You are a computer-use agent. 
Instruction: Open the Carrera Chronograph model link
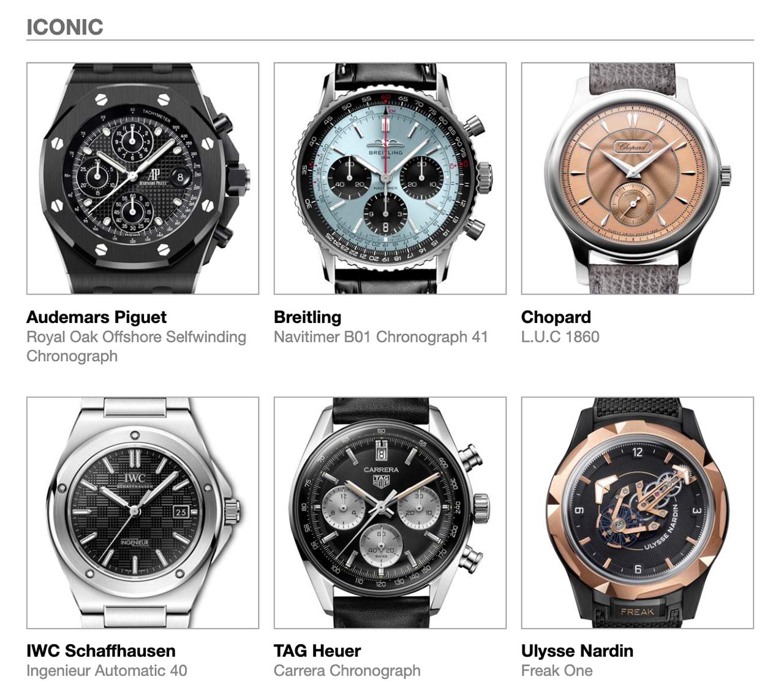pos(347,671)
